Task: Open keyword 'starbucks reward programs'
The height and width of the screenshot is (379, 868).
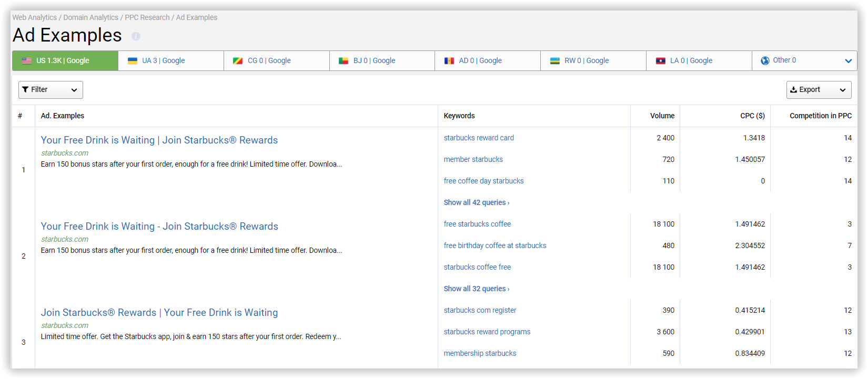Action: [487, 332]
